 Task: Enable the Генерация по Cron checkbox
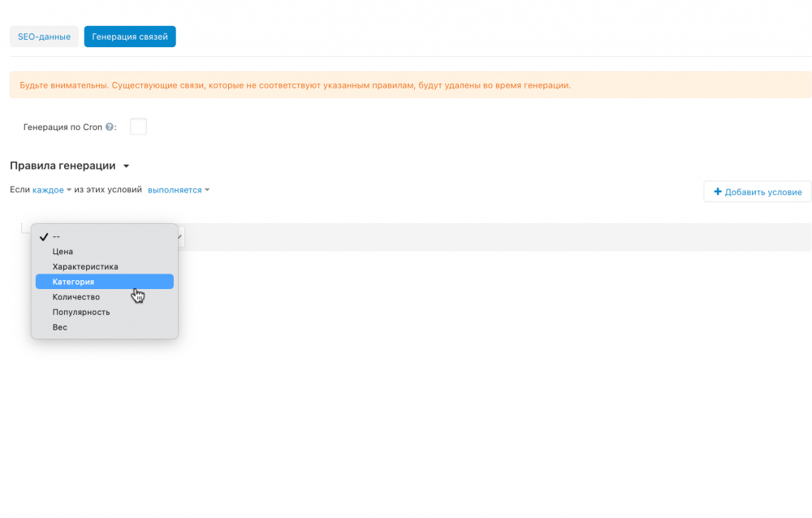click(139, 127)
